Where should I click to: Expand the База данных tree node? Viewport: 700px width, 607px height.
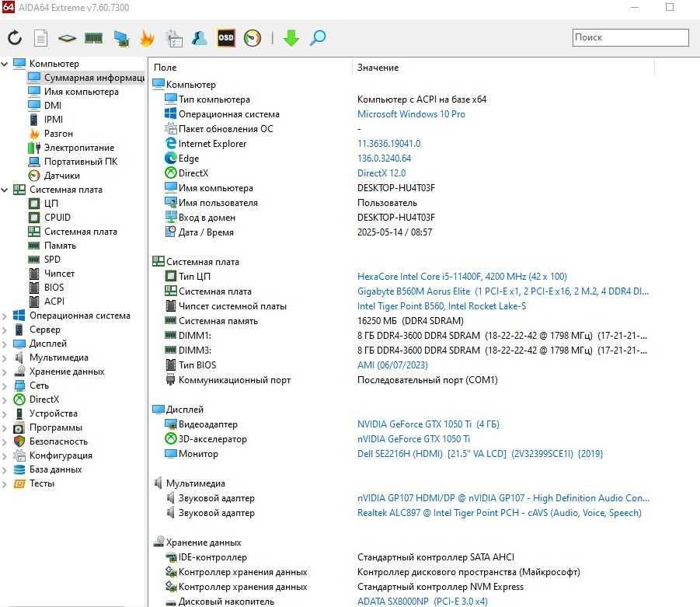click(x=5, y=470)
